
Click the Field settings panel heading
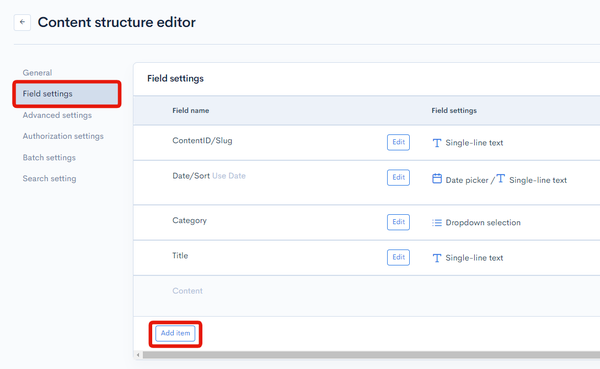coord(175,78)
